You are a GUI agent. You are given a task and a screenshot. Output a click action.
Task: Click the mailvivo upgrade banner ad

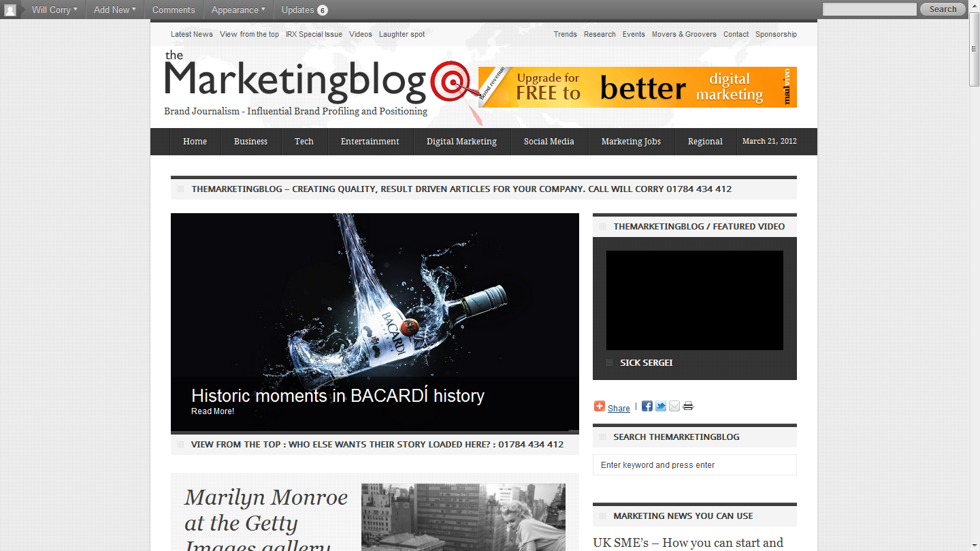click(x=637, y=87)
